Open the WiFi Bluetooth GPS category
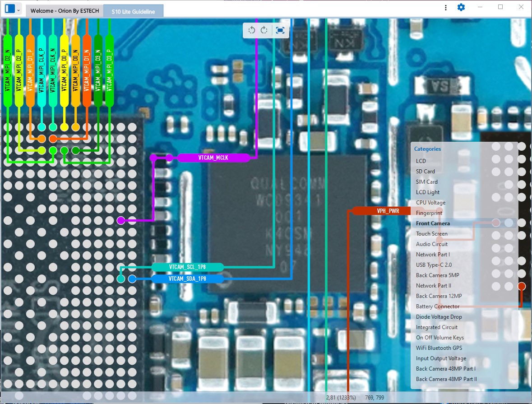Screen dimensions: 532x404 pos(439,348)
